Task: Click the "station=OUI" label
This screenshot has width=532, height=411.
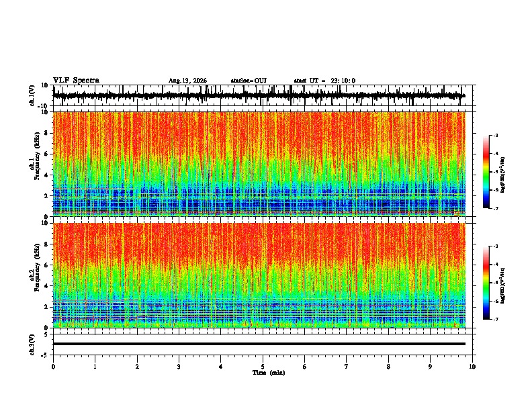Action: pyautogui.click(x=249, y=81)
